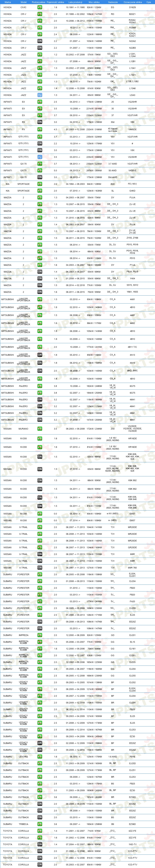Click the petrol icon in CR-V B20Z1 row
Screen dimensions: 155x868
click(x=40, y=14)
